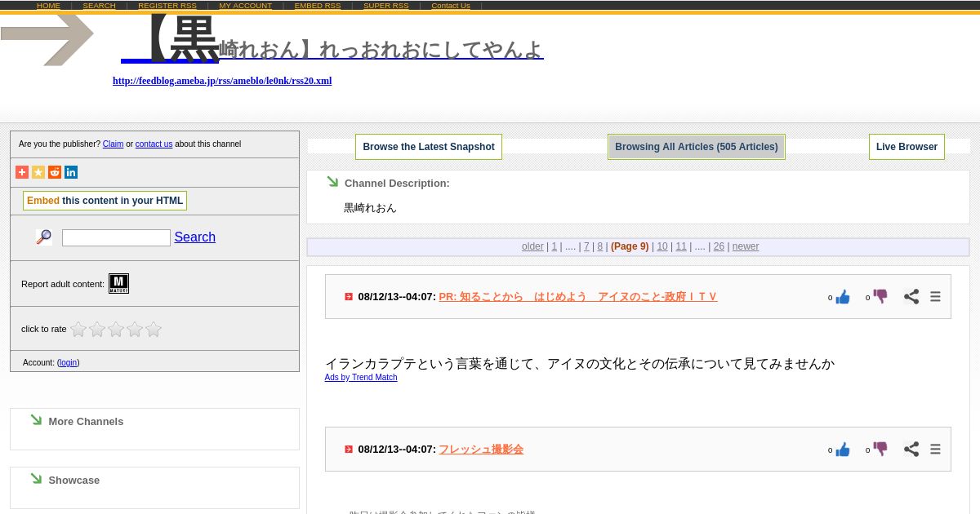Go to older pagination link
Viewport: 980px width, 514px height.
[532, 246]
